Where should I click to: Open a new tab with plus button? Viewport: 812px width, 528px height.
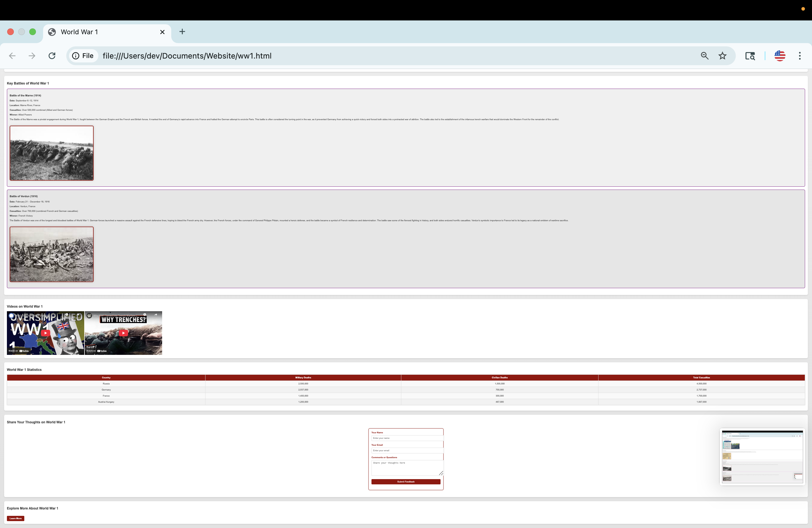point(182,32)
